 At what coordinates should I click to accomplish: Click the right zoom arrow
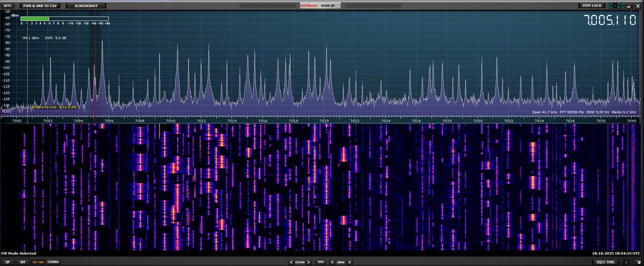click(309, 262)
